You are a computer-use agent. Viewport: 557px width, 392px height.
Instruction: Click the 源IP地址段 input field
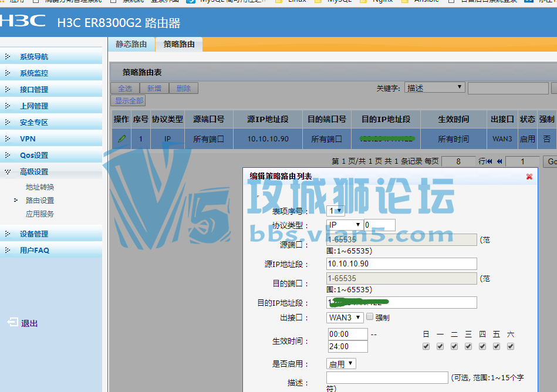(401, 264)
